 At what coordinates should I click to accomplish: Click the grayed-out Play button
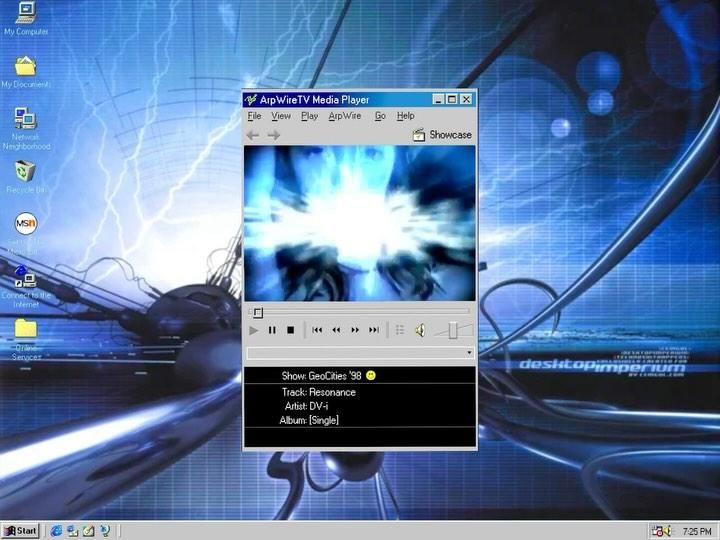click(x=253, y=330)
